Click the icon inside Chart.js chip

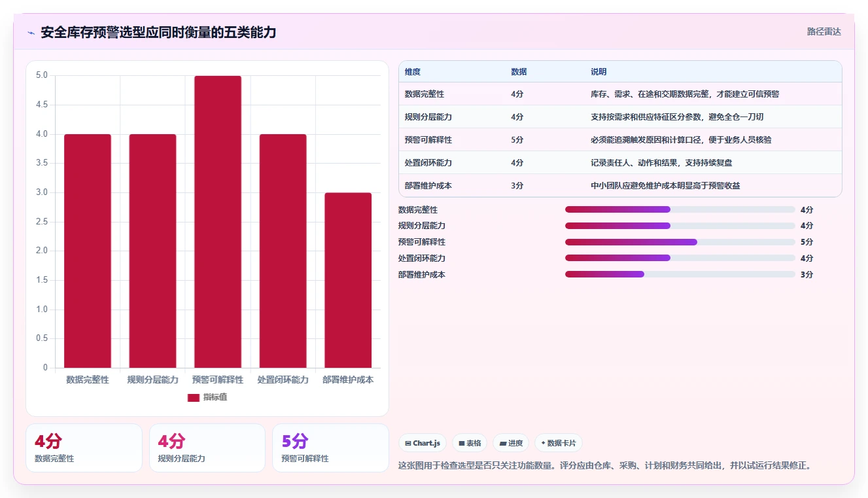point(408,444)
